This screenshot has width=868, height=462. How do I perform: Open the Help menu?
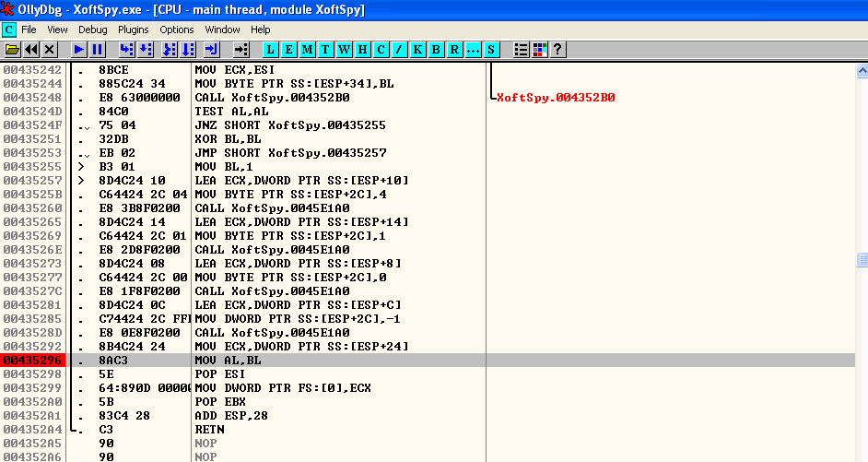coord(260,30)
